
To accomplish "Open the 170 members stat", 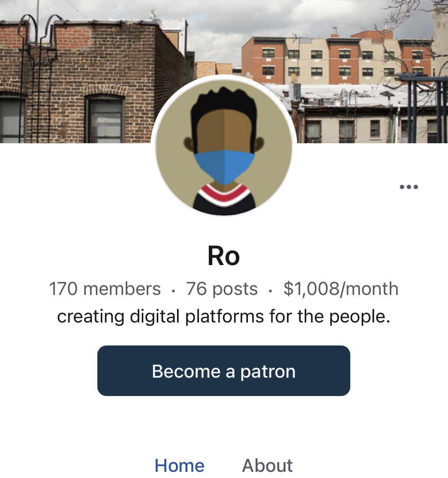I will [x=105, y=289].
